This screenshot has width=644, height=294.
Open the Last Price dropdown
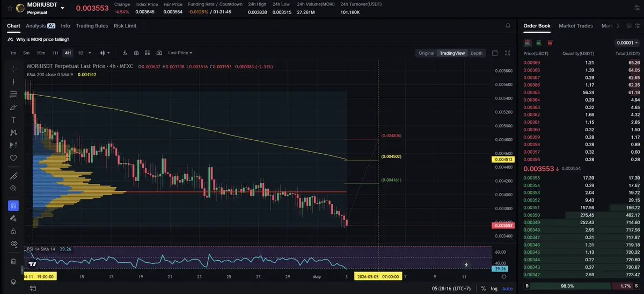pos(180,53)
